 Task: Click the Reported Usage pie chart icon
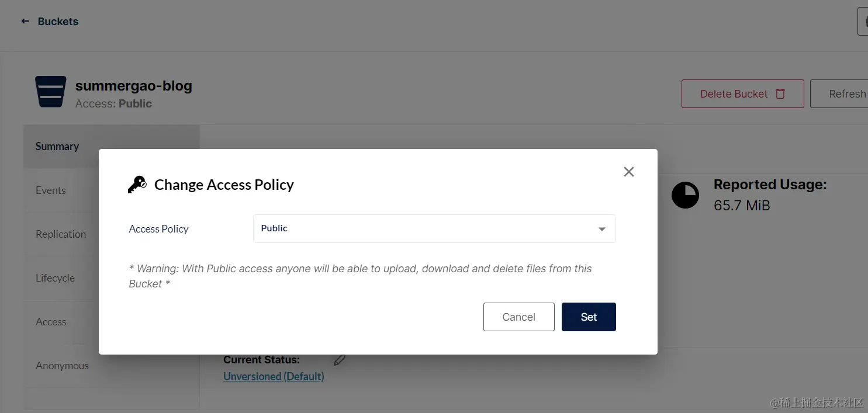point(685,195)
